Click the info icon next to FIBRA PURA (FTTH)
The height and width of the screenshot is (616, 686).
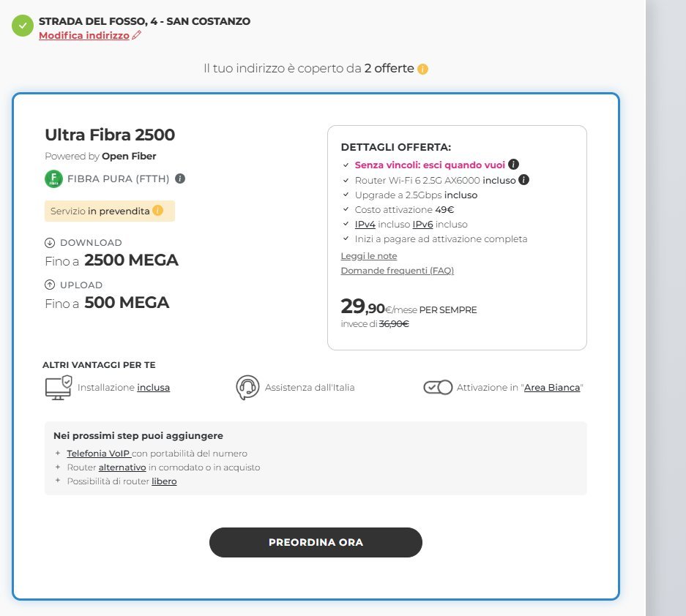pos(180,179)
